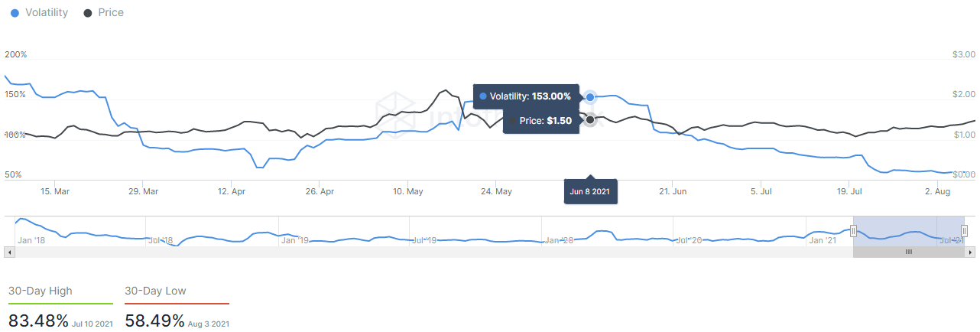
Task: Click the 58.49% low value
Action: (155, 321)
